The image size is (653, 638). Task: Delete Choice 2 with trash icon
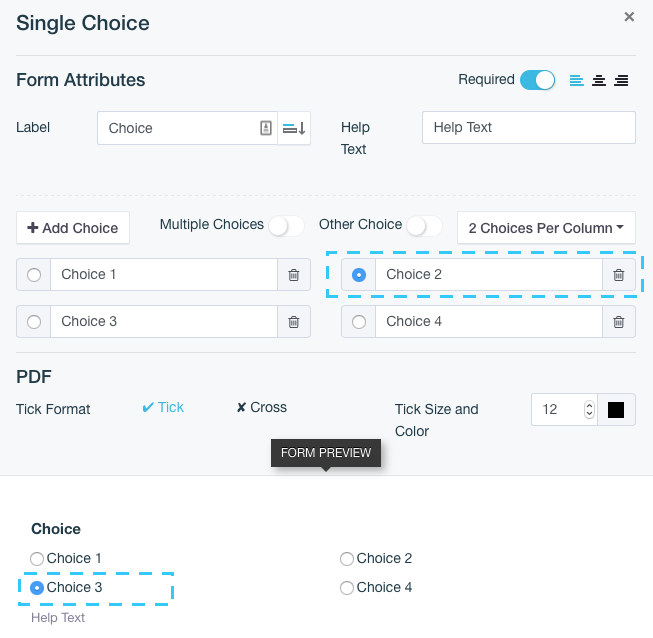[x=618, y=275]
